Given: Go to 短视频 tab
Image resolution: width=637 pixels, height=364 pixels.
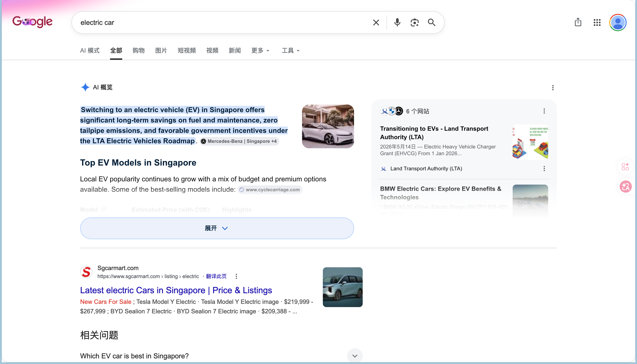Looking at the screenshot, I should pos(187,50).
